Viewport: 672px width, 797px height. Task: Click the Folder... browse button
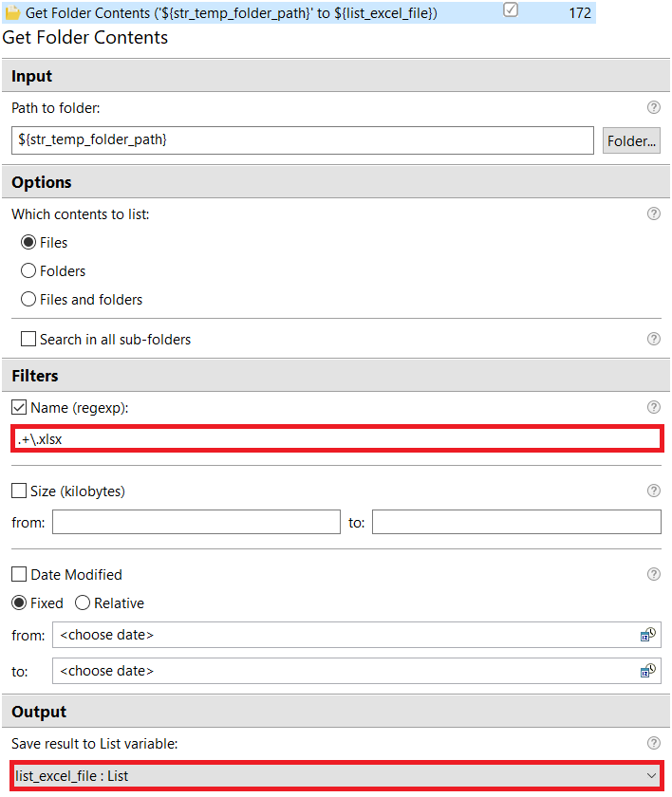[631, 140]
